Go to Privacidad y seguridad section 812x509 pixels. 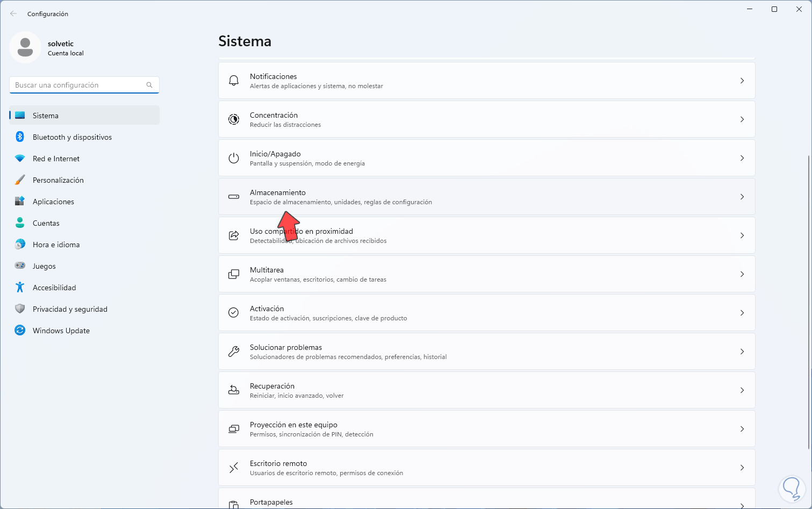tap(70, 309)
